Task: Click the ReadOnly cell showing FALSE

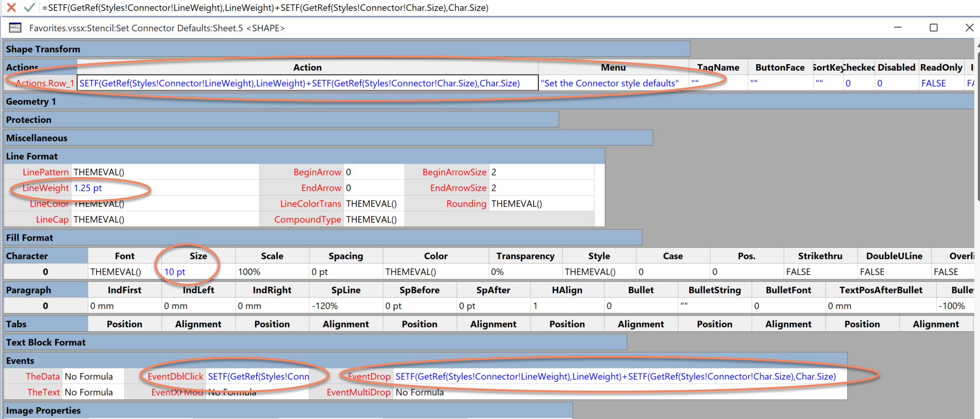Action: click(941, 83)
